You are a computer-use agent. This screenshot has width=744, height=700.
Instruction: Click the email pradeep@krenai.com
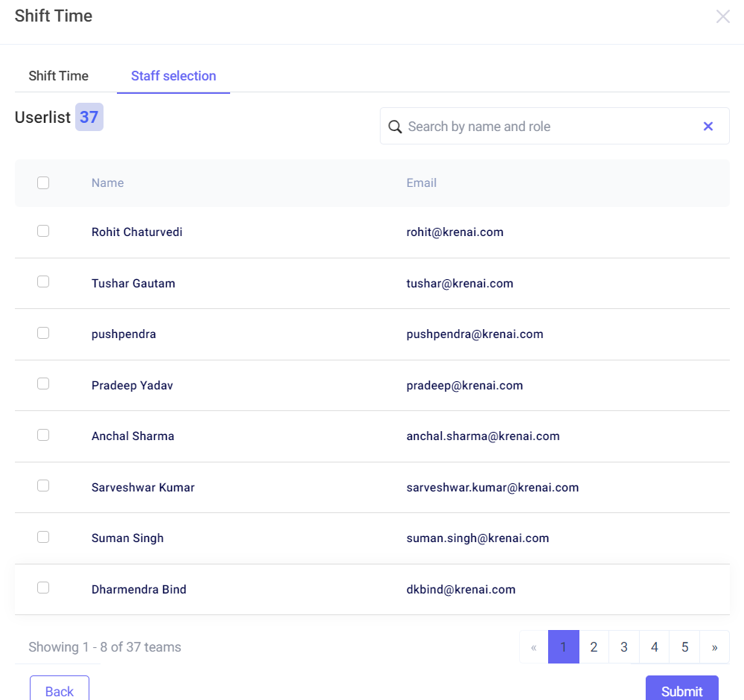[x=465, y=385]
